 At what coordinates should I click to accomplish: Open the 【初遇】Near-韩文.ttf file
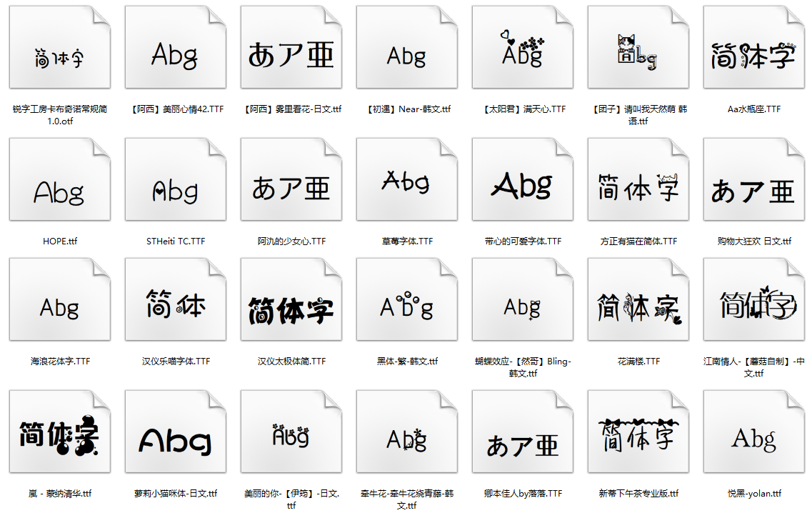point(407,49)
